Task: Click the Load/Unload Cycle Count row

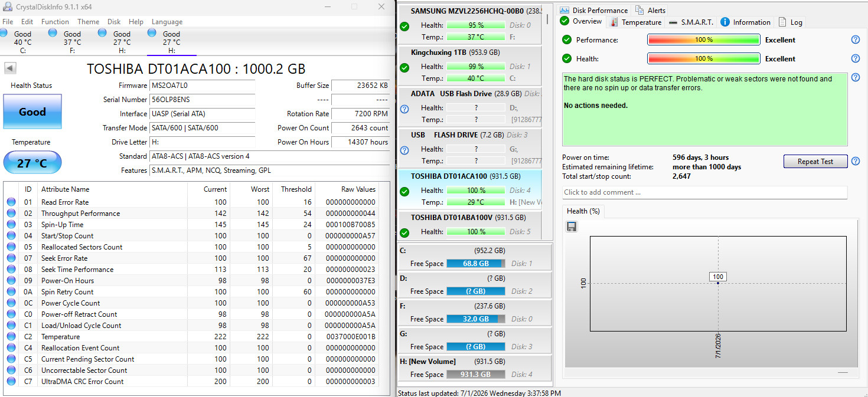Action: (191, 326)
